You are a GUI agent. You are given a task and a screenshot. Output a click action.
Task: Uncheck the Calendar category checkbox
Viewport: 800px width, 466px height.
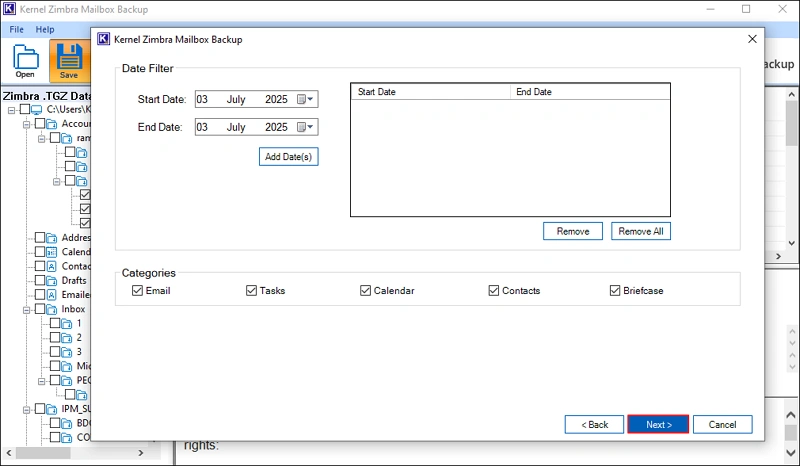pyautogui.click(x=365, y=290)
